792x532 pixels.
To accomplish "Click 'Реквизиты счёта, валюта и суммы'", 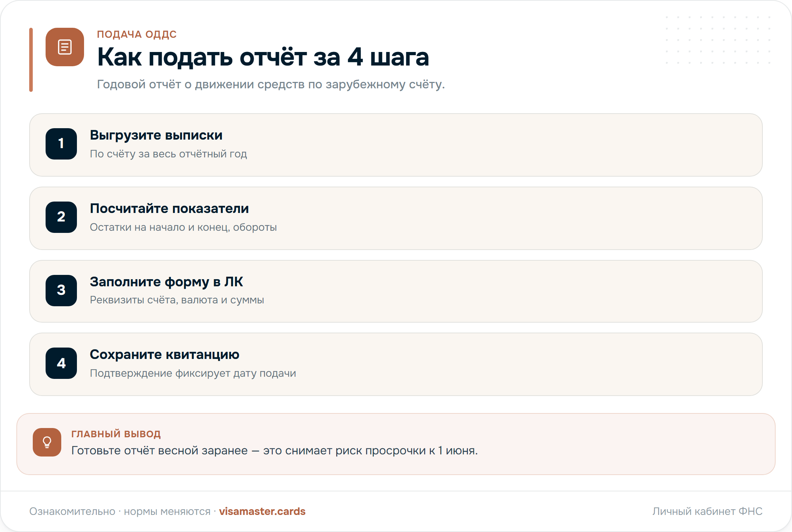I will [177, 300].
